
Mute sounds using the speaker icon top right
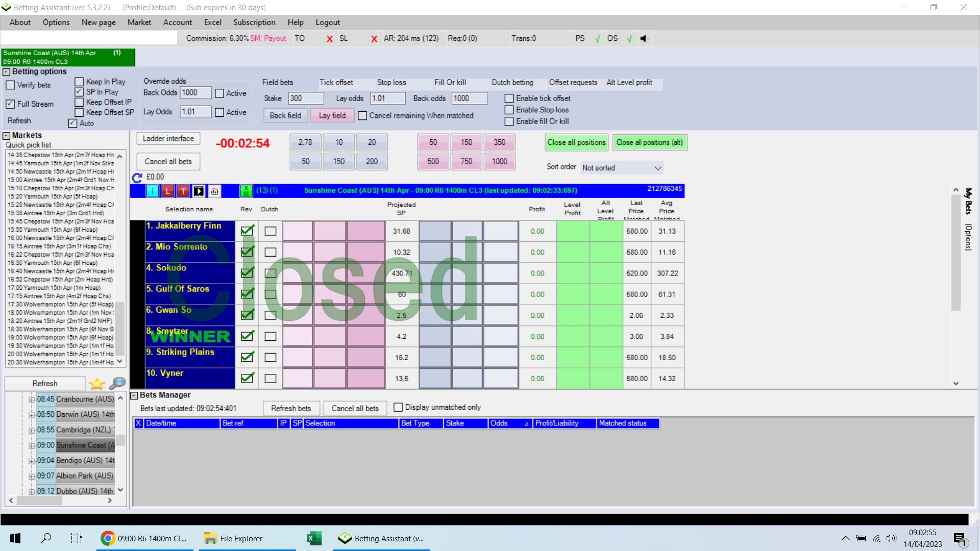[644, 38]
